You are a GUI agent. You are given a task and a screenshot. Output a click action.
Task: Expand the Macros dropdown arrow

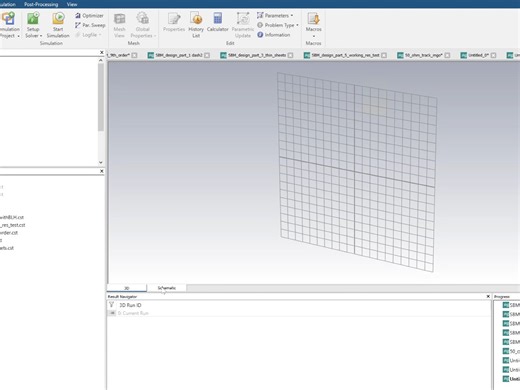pos(313,36)
